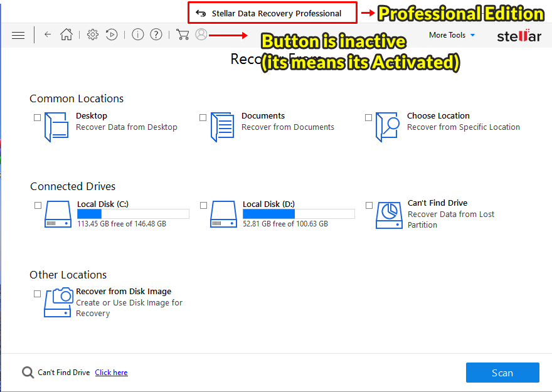The width and height of the screenshot is (552, 392).
Task: Click 'Recover Data from Lost Partition' text
Action: point(451,220)
